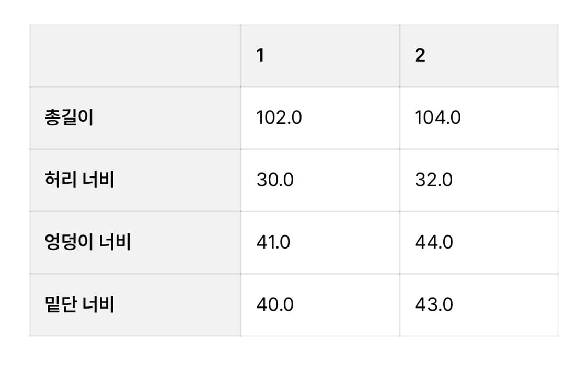Pick the 44.0 hip width cell

click(x=434, y=242)
